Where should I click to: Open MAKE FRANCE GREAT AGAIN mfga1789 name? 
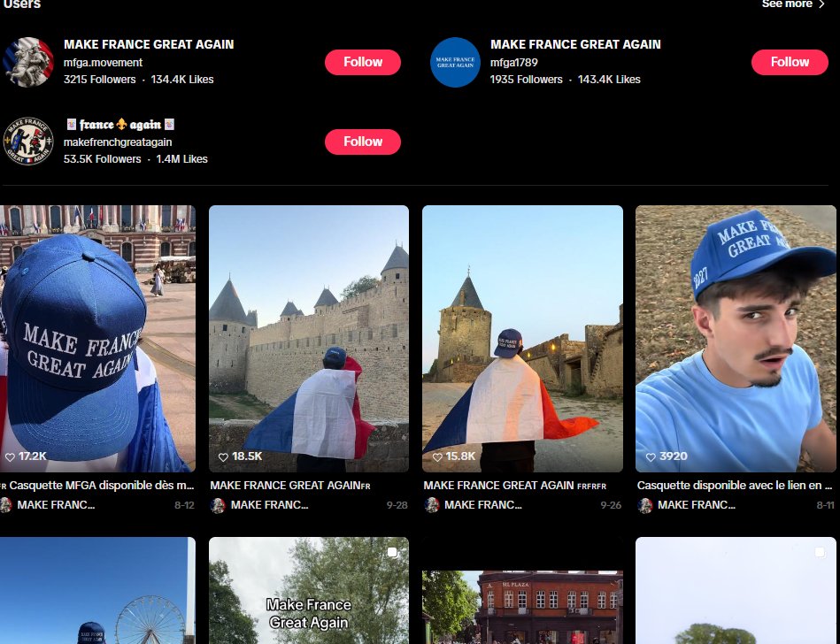[x=575, y=44]
